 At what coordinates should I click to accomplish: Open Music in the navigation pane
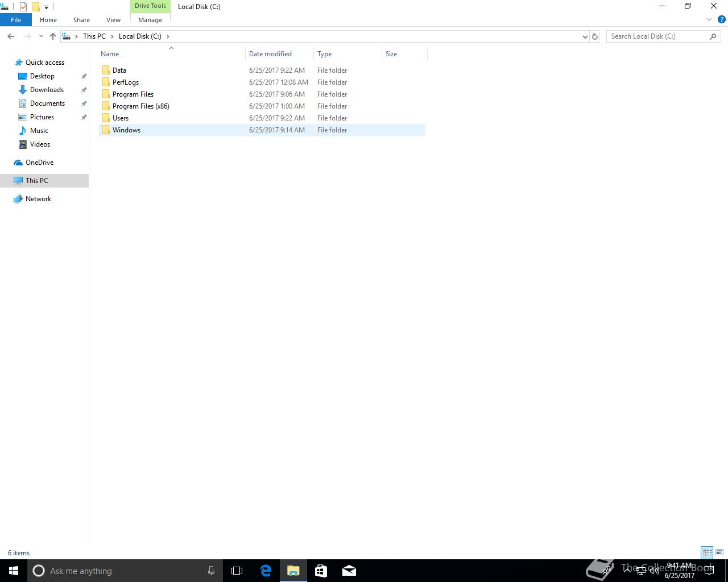[39, 131]
